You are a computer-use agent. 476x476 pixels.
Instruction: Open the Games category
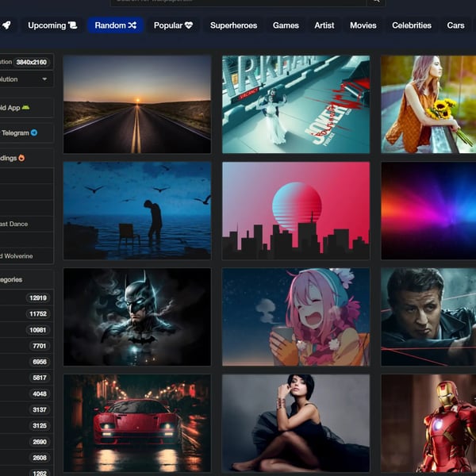(x=286, y=25)
